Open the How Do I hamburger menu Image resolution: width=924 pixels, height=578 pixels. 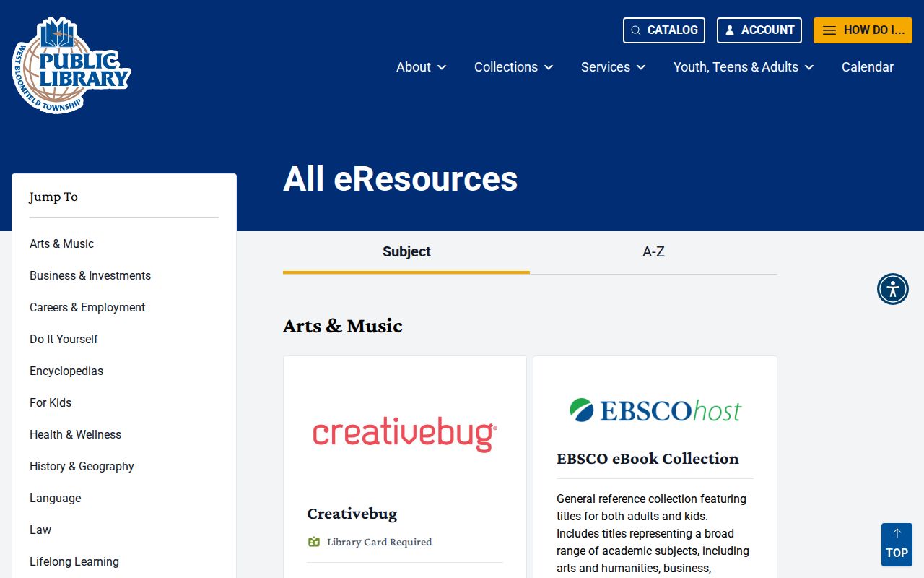[x=829, y=30]
